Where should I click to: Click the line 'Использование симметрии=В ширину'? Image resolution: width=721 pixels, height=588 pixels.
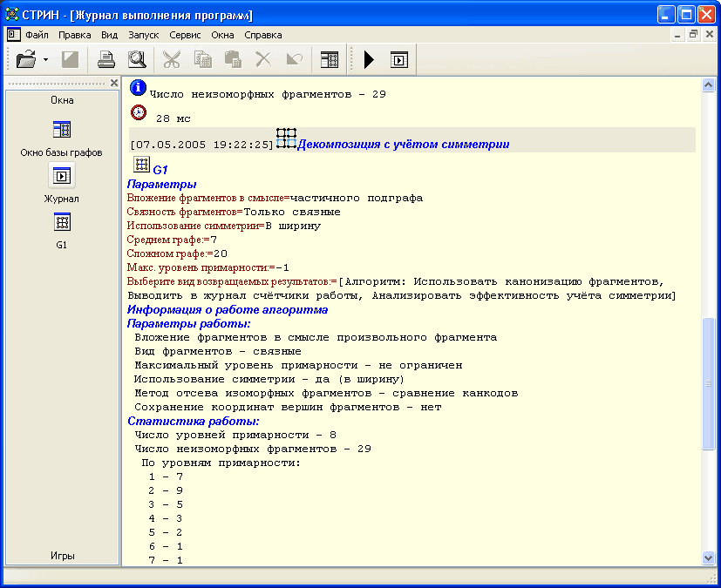tap(224, 226)
